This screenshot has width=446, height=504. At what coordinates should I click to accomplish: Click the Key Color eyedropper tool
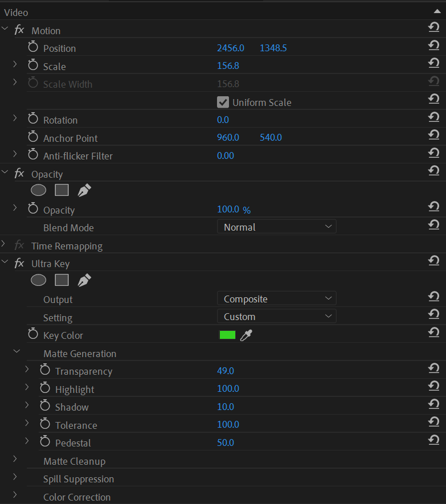245,335
